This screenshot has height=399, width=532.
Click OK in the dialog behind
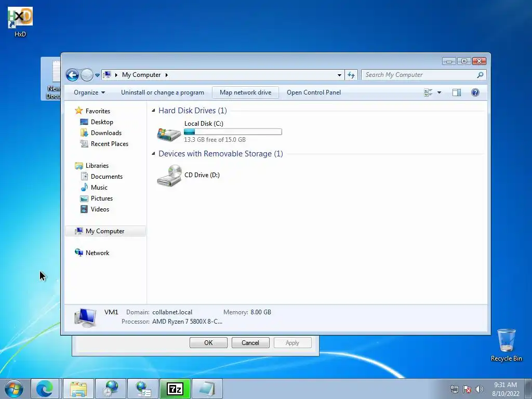pyautogui.click(x=208, y=343)
